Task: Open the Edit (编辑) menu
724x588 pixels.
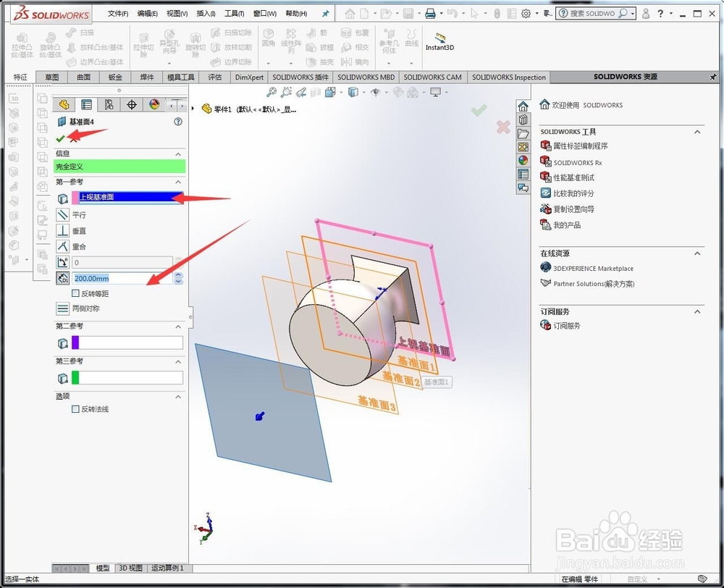Action: pyautogui.click(x=147, y=13)
